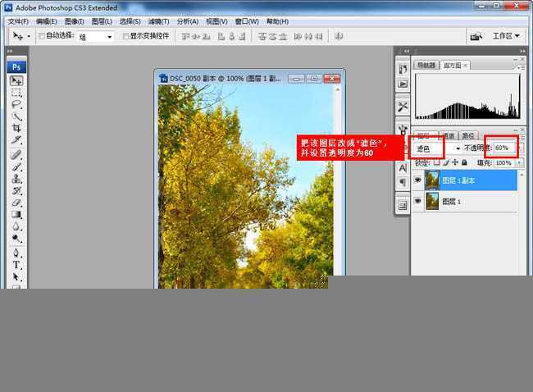Select the Blur droplet tool
533x392 pixels.
[x=16, y=226]
